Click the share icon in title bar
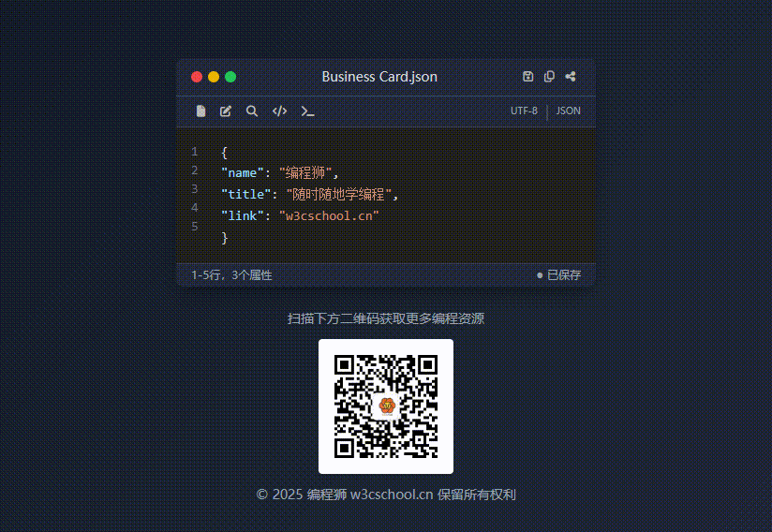The height and width of the screenshot is (532, 772). (x=571, y=76)
